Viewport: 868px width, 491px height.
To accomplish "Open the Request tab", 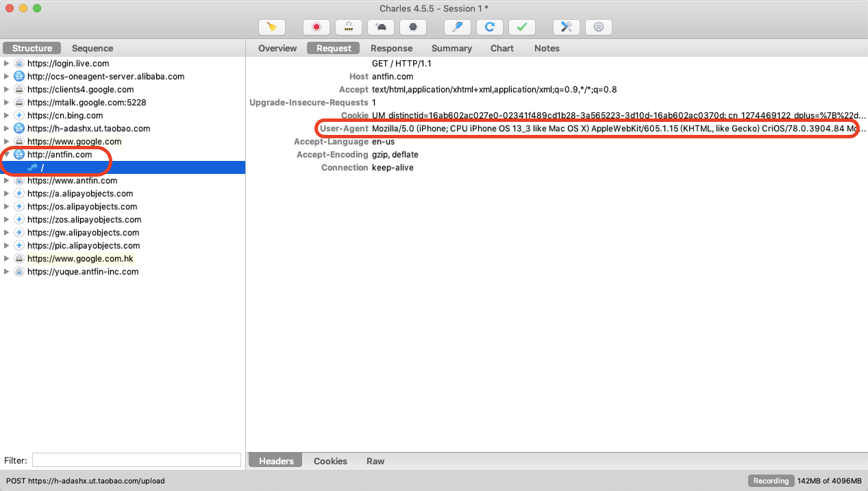I will coord(334,49).
